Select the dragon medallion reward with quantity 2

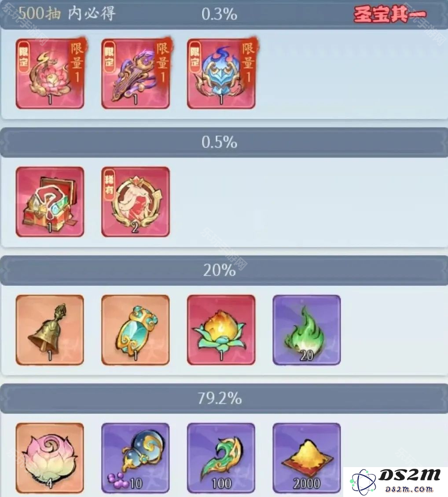136,202
